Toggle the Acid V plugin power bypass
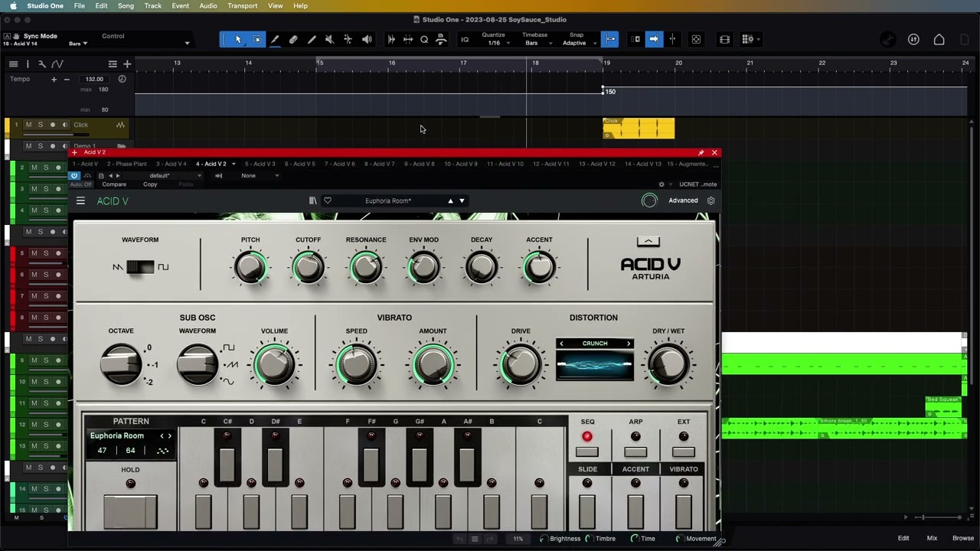Image resolution: width=980 pixels, height=551 pixels. (x=74, y=175)
